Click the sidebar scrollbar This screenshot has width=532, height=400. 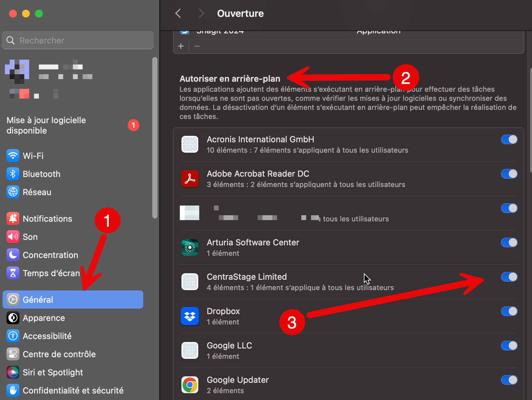(155, 138)
